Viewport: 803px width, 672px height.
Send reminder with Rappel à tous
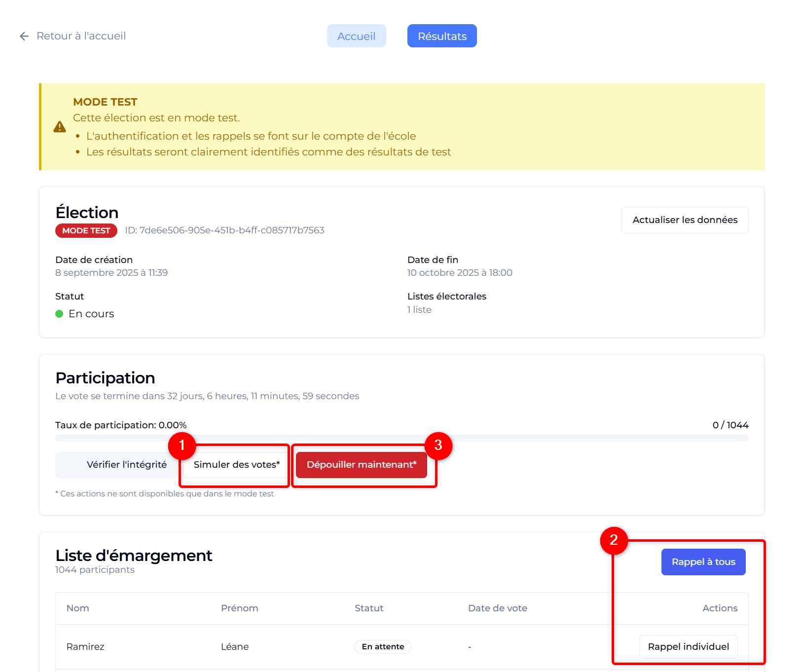703,562
